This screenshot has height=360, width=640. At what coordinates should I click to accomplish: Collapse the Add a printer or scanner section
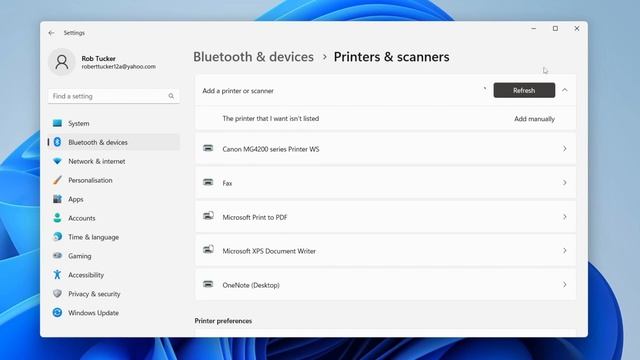[565, 90]
